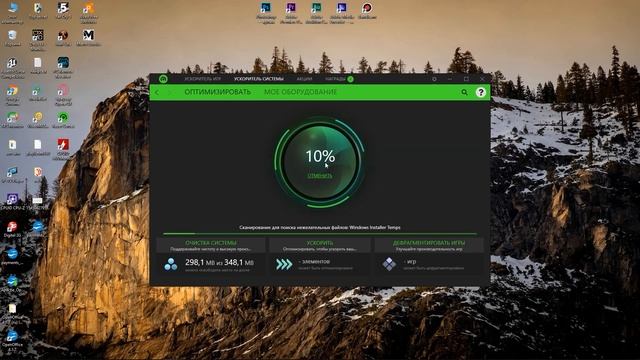Open help via question mark icon
640x360 pixels.
[481, 92]
